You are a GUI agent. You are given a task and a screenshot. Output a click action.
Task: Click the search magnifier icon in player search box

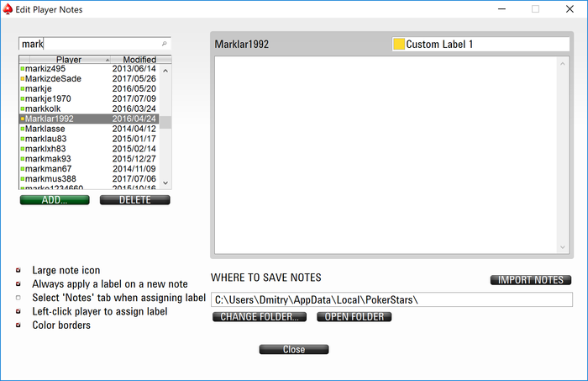tap(164, 44)
